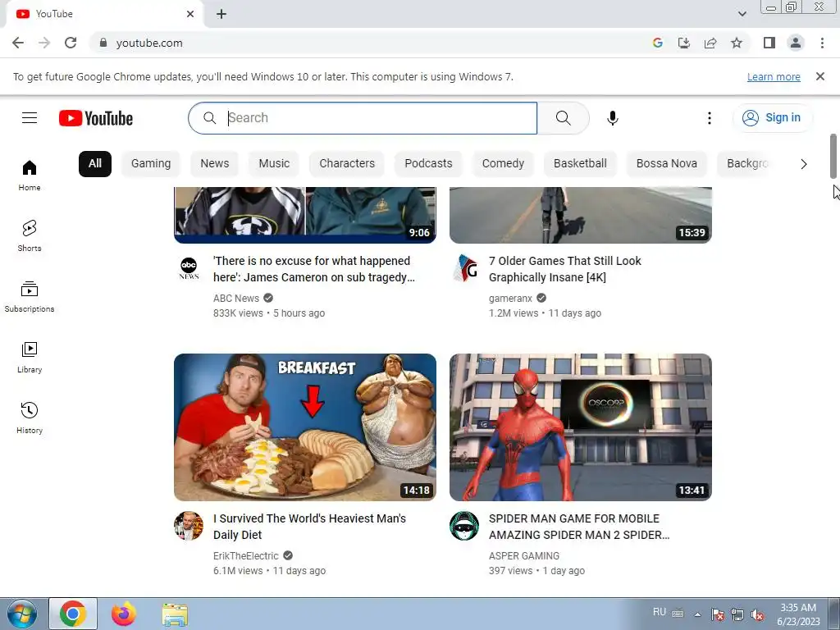Open gameranx channel avatar
This screenshot has width=840, height=630.
[x=464, y=268]
